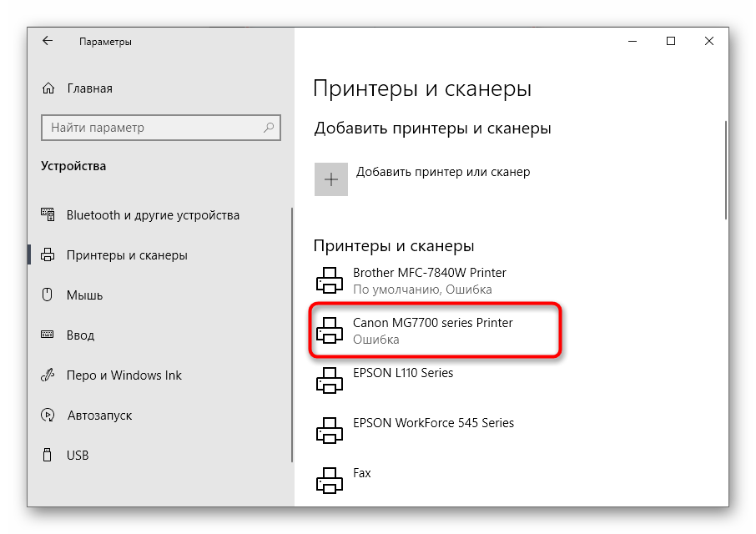756x534 pixels.
Task: Click the back arrow in the title bar
Action: (48, 41)
